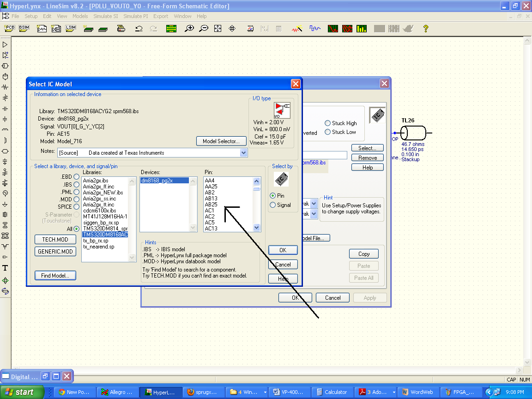Expand the Notes dropdown list
The width and height of the screenshot is (532, 399).
tap(243, 153)
